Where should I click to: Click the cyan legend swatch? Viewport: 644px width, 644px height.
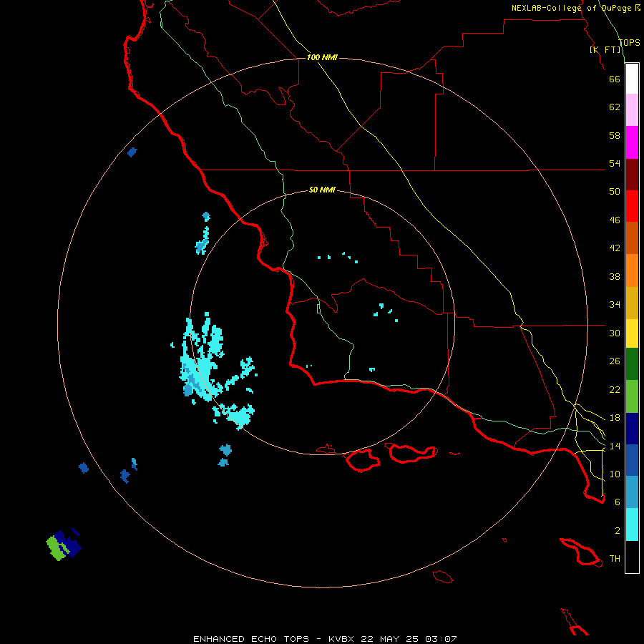(x=632, y=525)
